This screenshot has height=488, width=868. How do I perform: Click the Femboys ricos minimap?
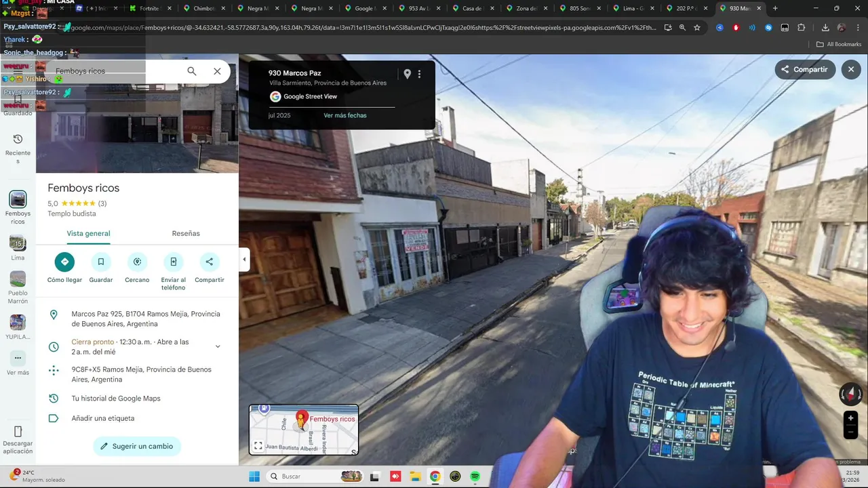(304, 430)
